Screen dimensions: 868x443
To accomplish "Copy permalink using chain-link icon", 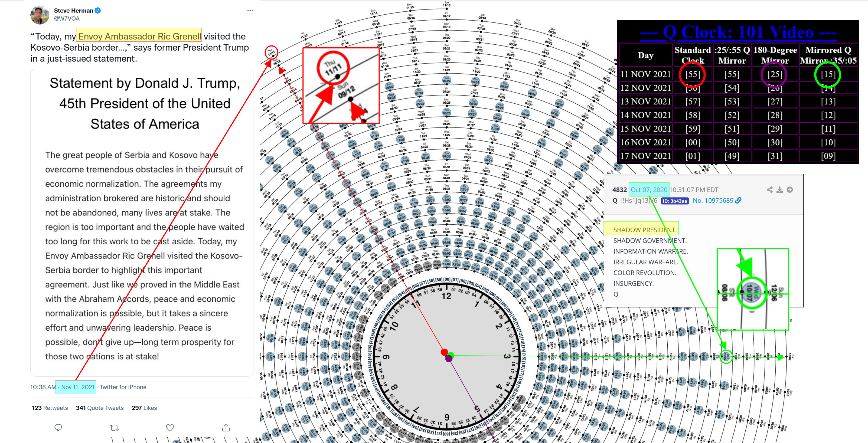I will pos(738,201).
